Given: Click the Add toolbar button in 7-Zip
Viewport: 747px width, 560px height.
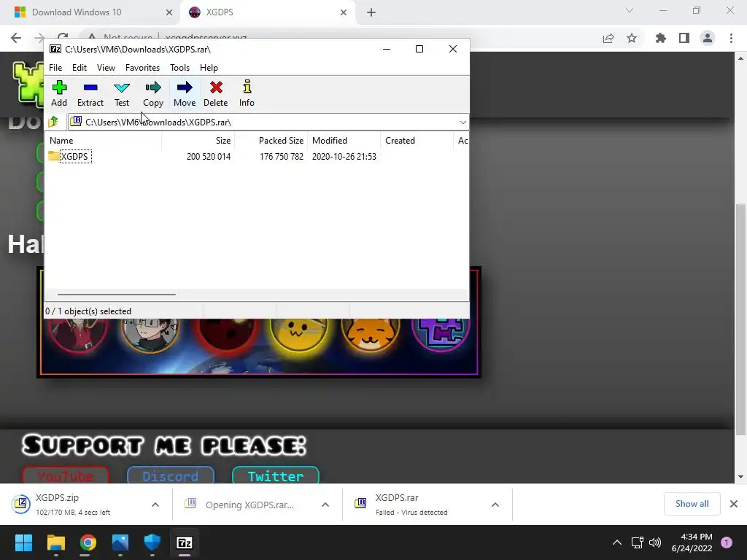Looking at the screenshot, I should click(59, 93).
